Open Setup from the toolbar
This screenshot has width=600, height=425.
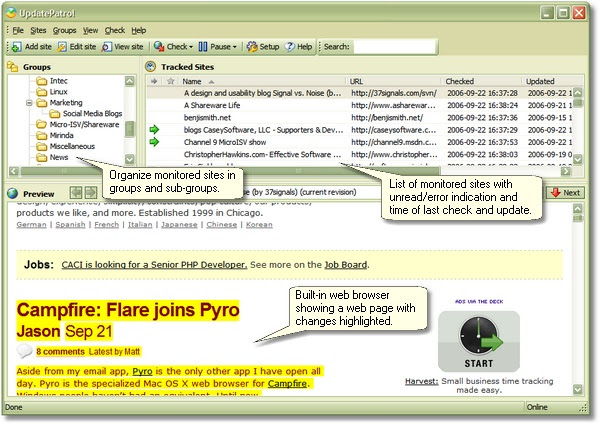pos(263,47)
